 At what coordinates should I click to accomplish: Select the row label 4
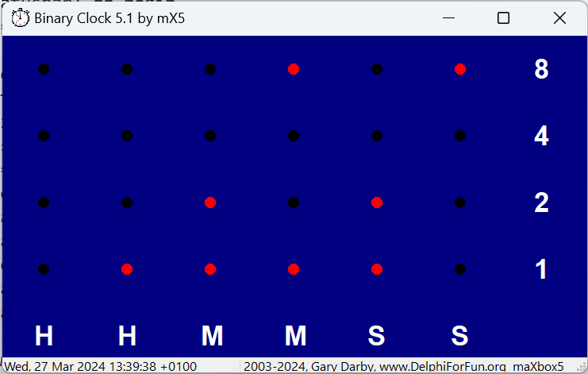click(x=541, y=137)
